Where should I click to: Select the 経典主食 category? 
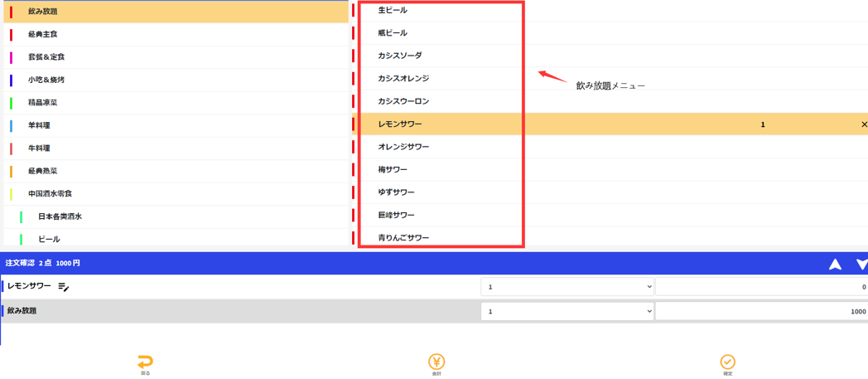tap(43, 35)
